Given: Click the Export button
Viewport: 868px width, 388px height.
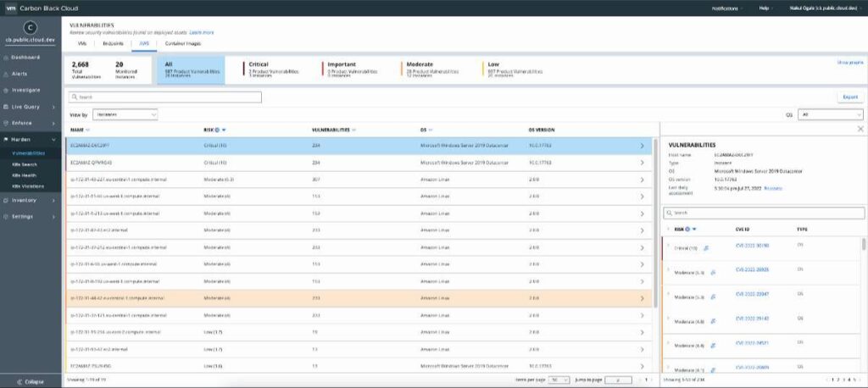Looking at the screenshot, I should (x=850, y=97).
